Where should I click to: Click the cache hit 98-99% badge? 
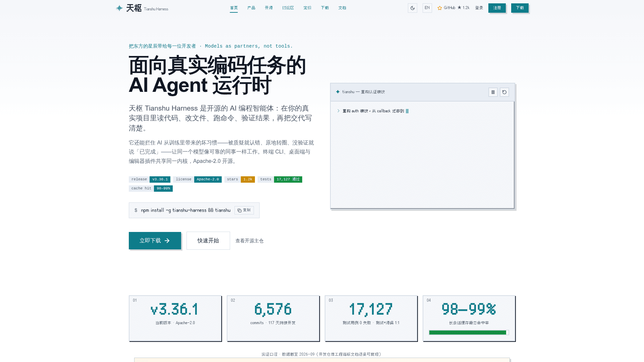point(151,188)
